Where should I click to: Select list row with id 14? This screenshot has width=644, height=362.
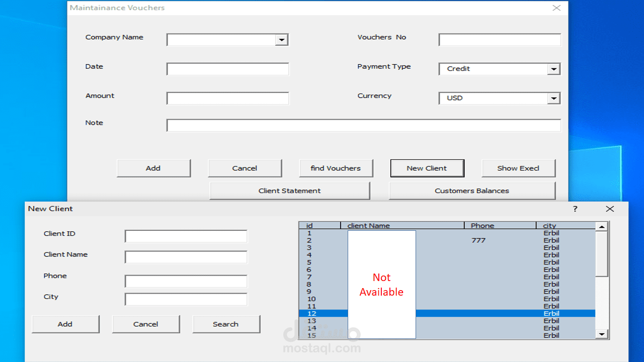coord(447,328)
